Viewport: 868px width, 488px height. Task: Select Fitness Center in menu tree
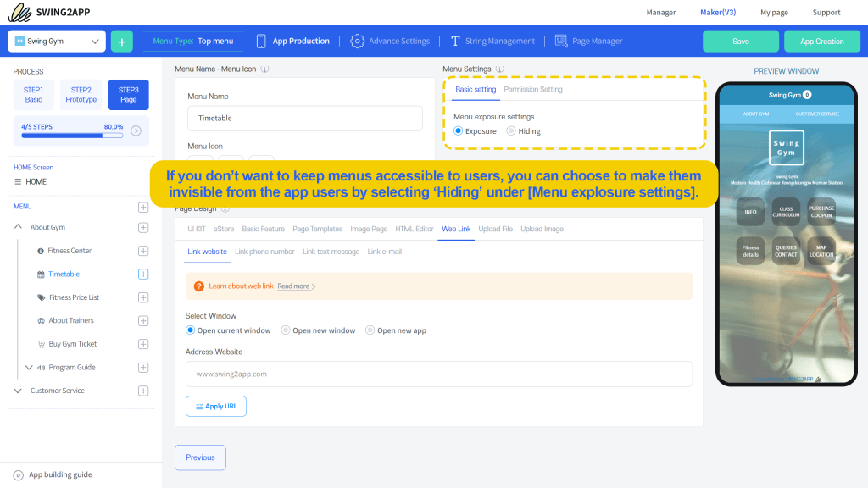70,251
